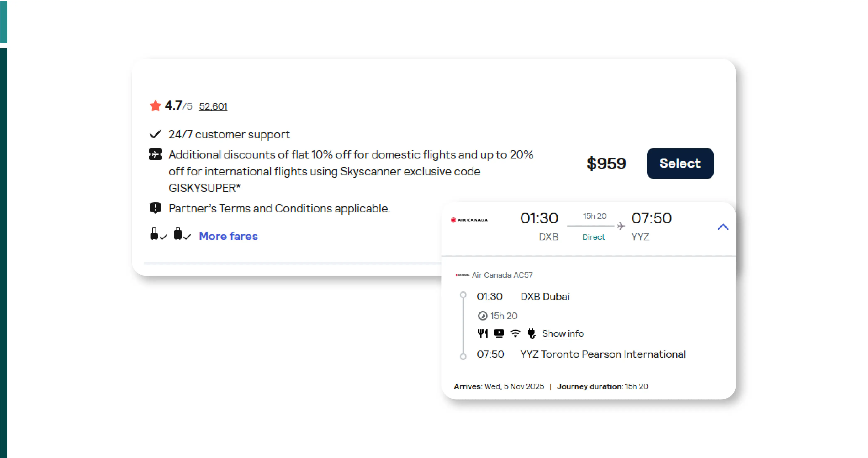Click the power outlet plug icon
The width and height of the screenshot is (868, 458).
coord(531,333)
